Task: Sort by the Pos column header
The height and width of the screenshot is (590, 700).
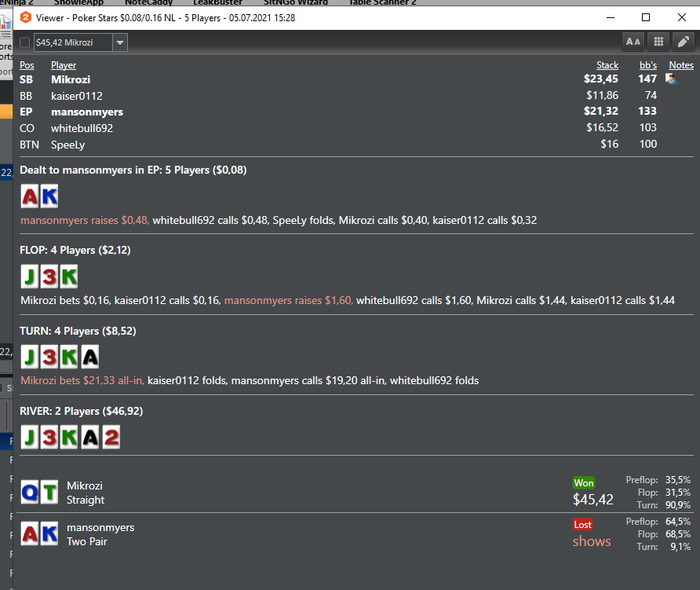Action: point(27,65)
